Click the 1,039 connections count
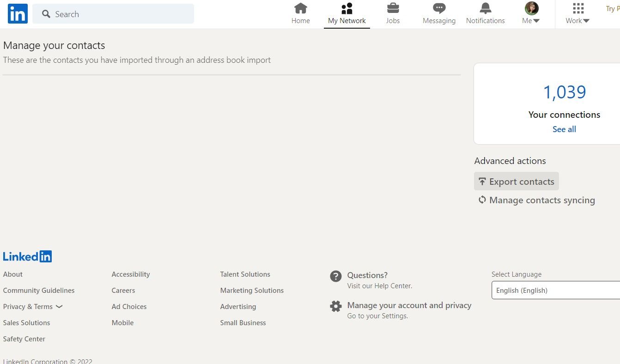The width and height of the screenshot is (620, 364). click(x=564, y=92)
